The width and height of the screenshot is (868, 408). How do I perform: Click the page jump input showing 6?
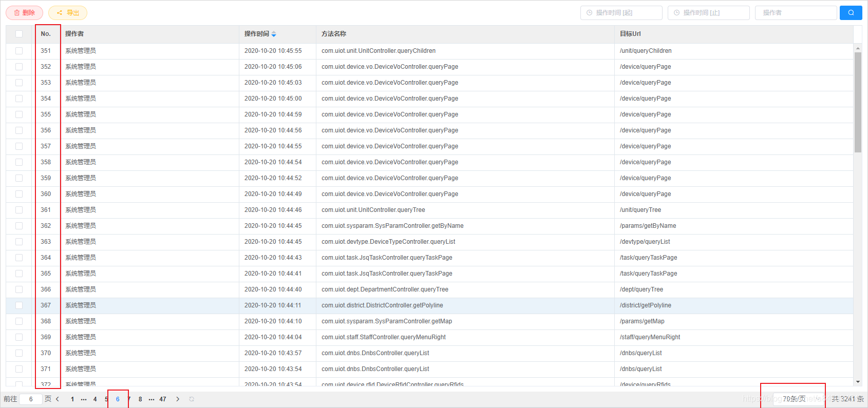click(31, 399)
